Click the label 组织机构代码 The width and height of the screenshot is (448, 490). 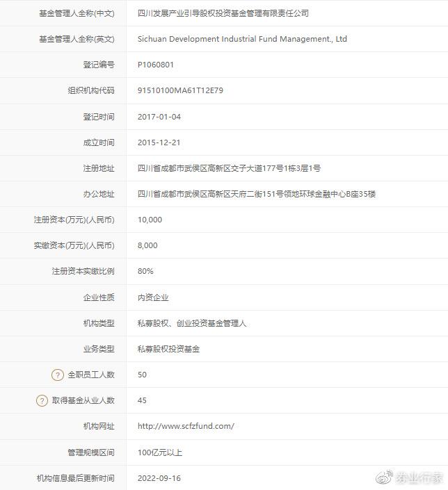91,90
